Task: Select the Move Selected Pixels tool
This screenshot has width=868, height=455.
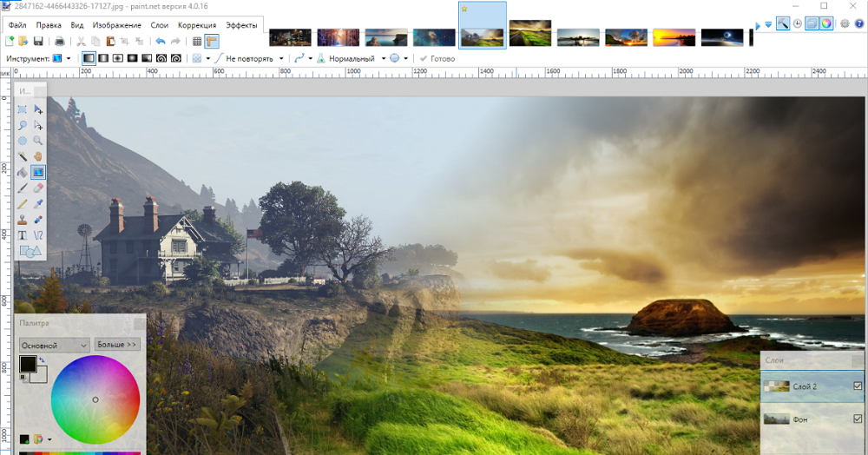Action: coord(37,109)
